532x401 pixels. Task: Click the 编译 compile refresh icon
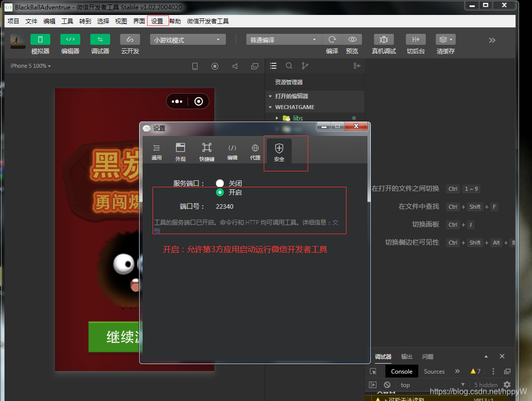click(x=332, y=39)
